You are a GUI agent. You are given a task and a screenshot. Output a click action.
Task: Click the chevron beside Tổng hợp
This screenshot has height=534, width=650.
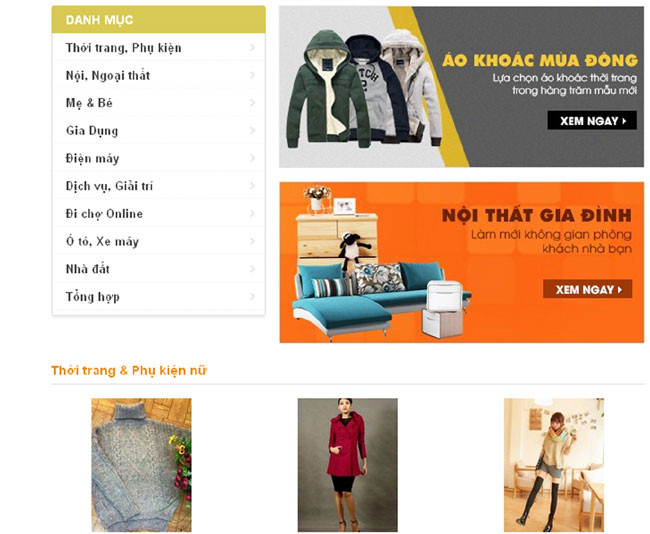pos(252,296)
